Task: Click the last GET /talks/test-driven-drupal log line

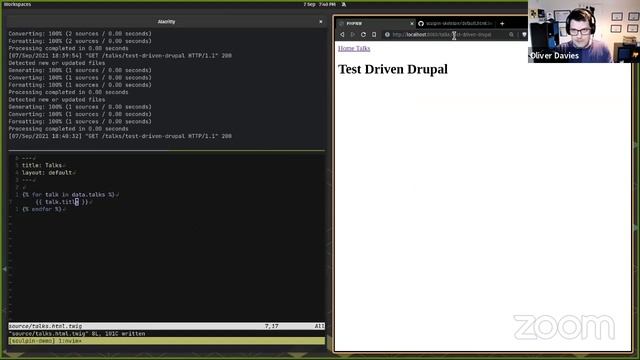Action: tap(120, 136)
